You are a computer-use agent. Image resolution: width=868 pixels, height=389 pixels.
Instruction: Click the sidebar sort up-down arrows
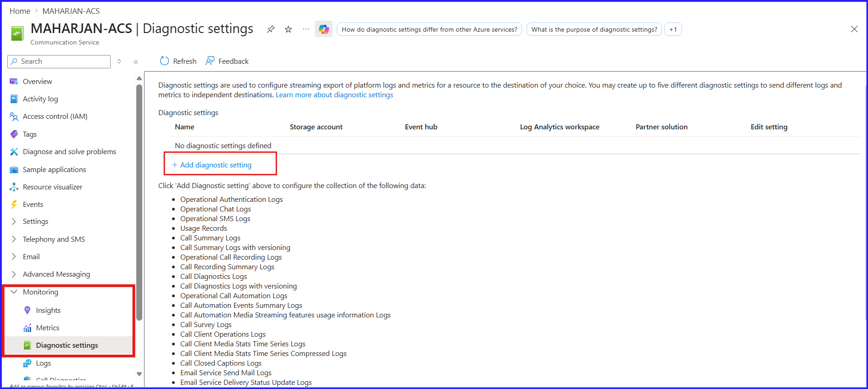pyautogui.click(x=119, y=61)
